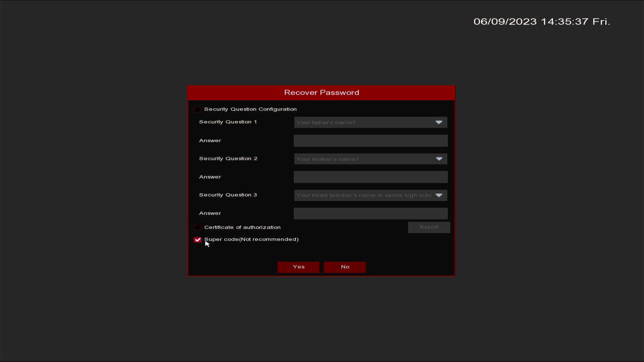Image resolution: width=644 pixels, height=362 pixels.
Task: Click the 'Security Question 2' label
Action: click(x=228, y=159)
